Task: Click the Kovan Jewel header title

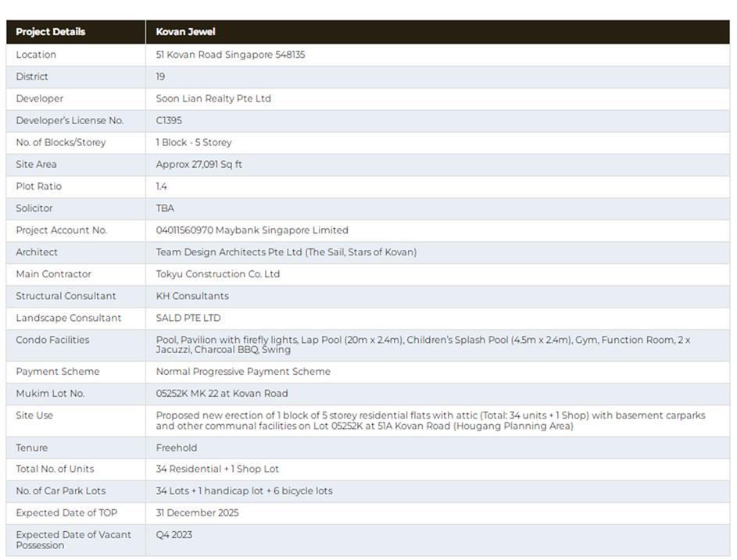Action: 185,32
